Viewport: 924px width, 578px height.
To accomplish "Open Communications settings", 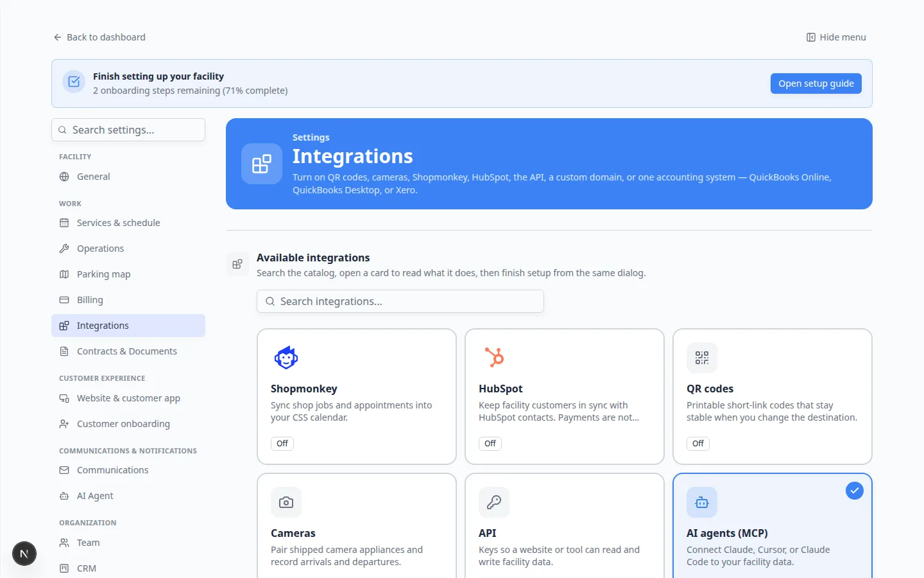I will (128, 470).
